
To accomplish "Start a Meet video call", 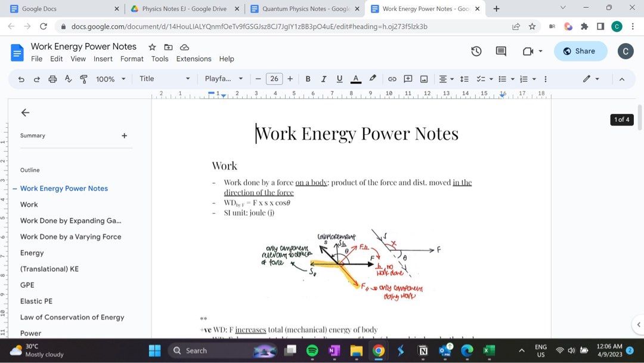I will click(x=527, y=51).
